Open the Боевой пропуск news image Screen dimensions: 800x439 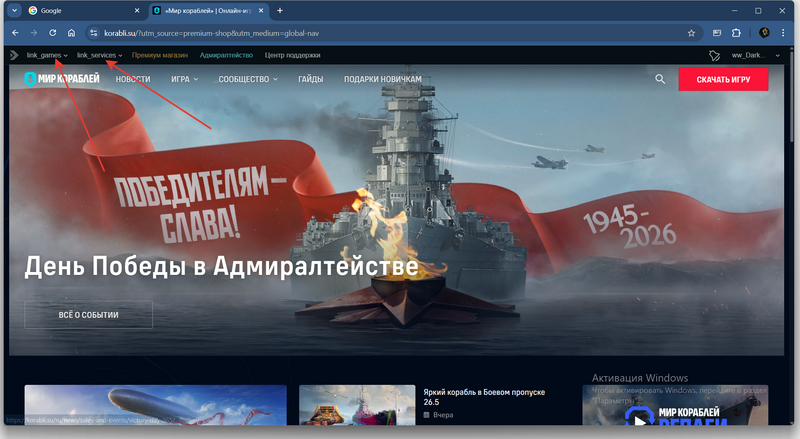(x=357, y=405)
